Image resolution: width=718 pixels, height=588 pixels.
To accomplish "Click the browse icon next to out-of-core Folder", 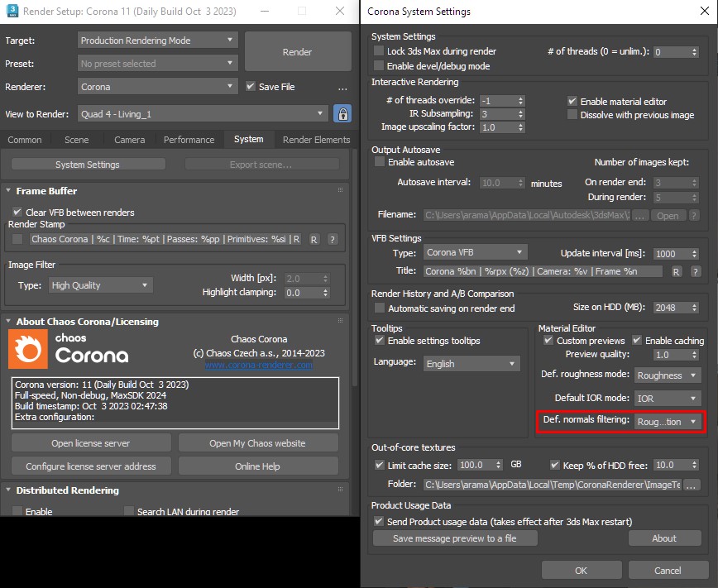I will pos(693,484).
